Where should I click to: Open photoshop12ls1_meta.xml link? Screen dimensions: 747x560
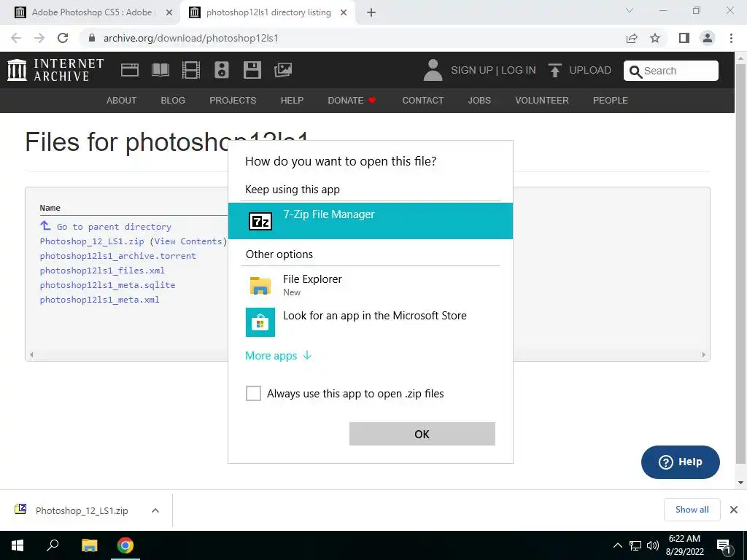99,300
